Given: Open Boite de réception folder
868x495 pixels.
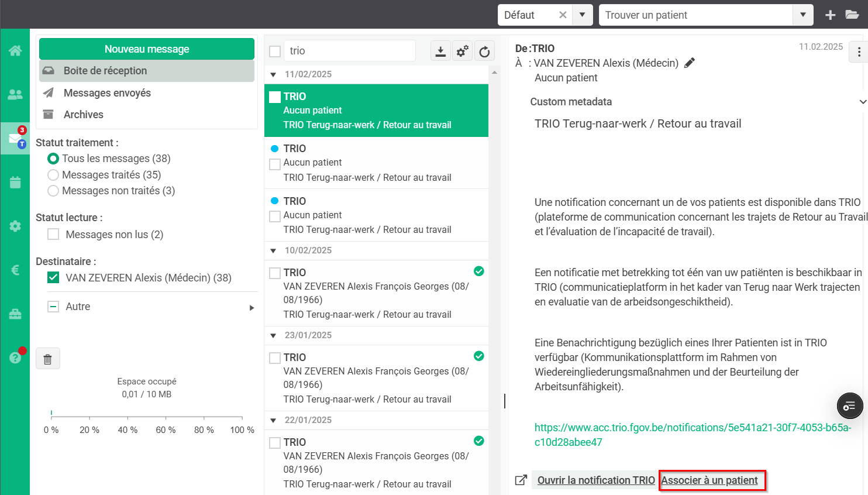Looking at the screenshot, I should coord(147,71).
